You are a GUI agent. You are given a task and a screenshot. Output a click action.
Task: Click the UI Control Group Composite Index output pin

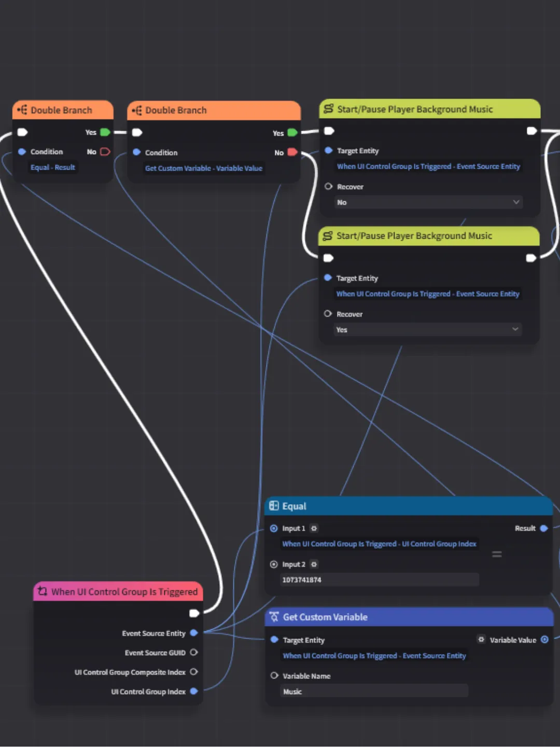coord(194,672)
